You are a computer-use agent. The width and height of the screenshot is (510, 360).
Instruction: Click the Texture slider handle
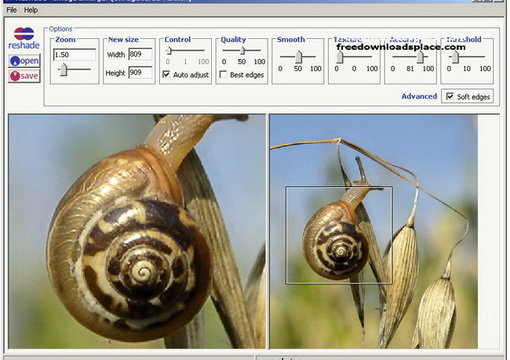click(340, 57)
